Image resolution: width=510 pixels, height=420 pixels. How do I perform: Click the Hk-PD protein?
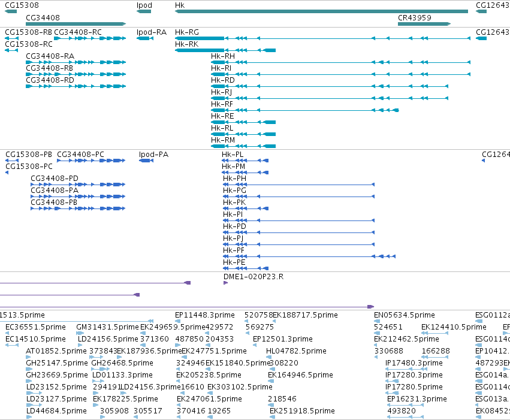pos(298,232)
